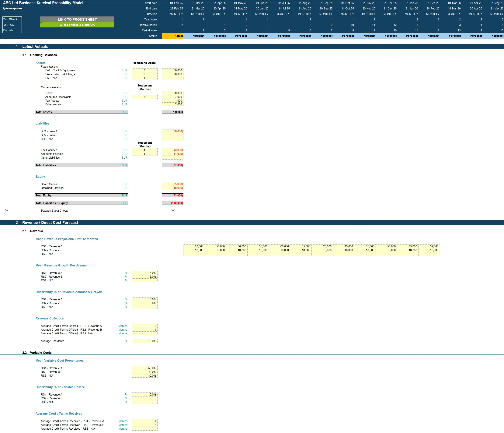Select the Accounts Receivable 7,000 value
504x433 pixels.
(172, 97)
